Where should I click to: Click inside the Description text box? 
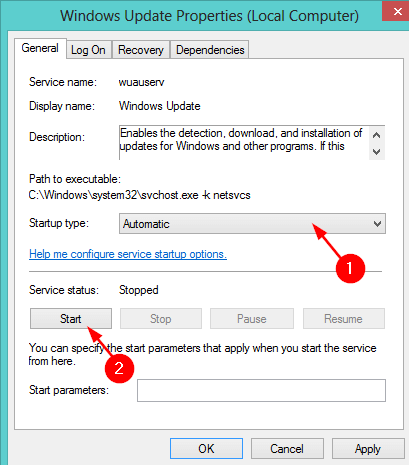pos(244,143)
